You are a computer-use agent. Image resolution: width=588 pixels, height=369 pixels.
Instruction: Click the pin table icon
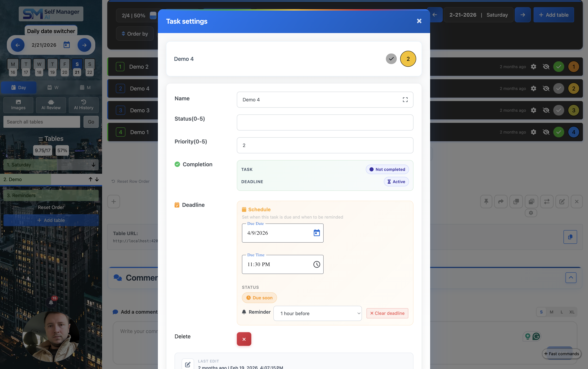[486, 202]
